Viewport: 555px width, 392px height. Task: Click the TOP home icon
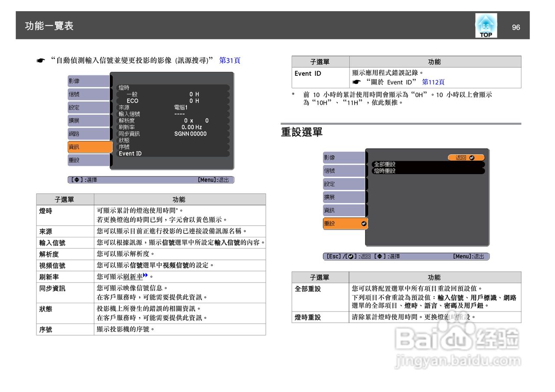(x=486, y=26)
